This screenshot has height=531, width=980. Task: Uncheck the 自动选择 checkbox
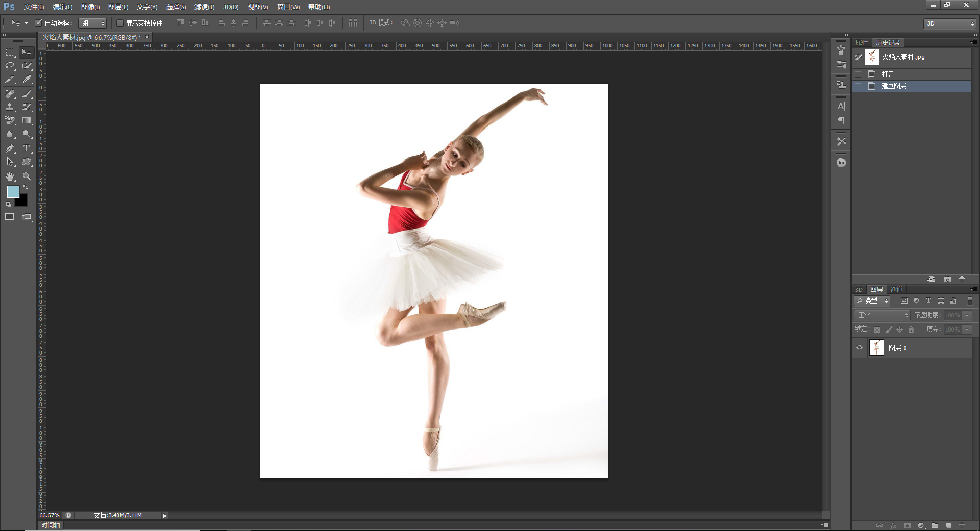38,23
